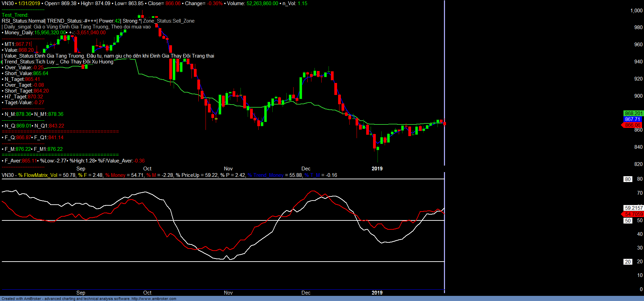Open the amibroker.com link in footer
Screen dimensions: 644x301
click(x=154, y=299)
